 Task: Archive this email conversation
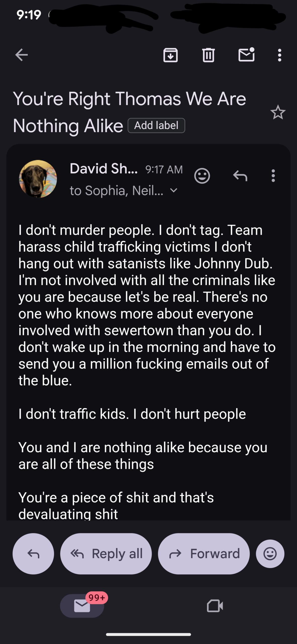[170, 55]
